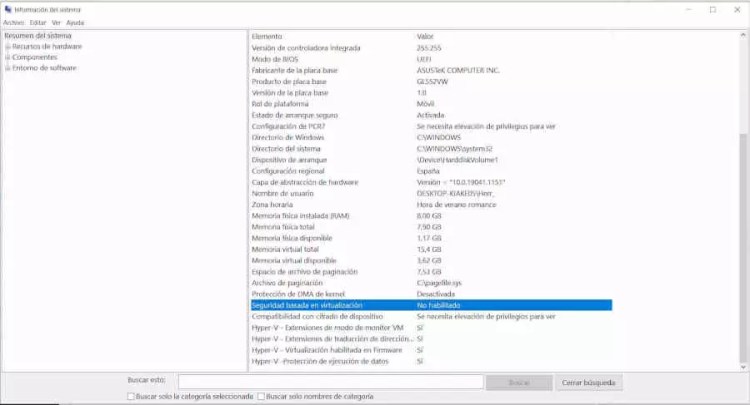Select Hyper-V Protección de ejecución de datos row
The width and height of the screenshot is (750, 405).
[x=431, y=361]
